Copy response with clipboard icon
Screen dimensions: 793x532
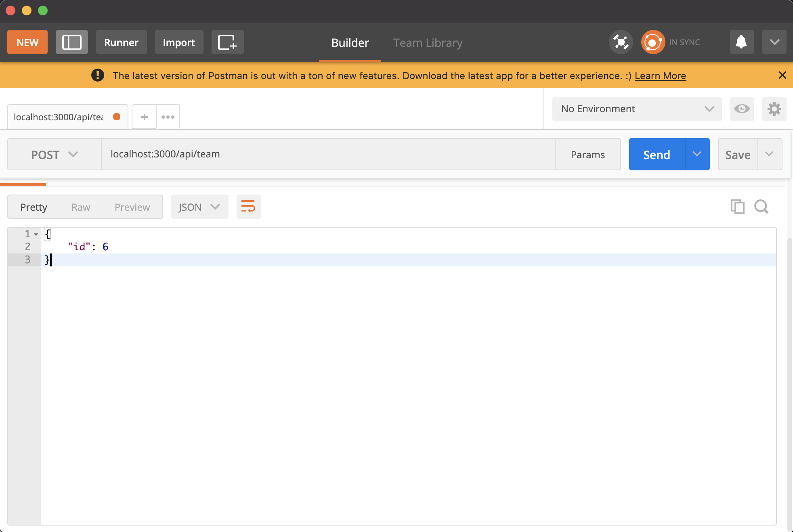[x=737, y=207]
